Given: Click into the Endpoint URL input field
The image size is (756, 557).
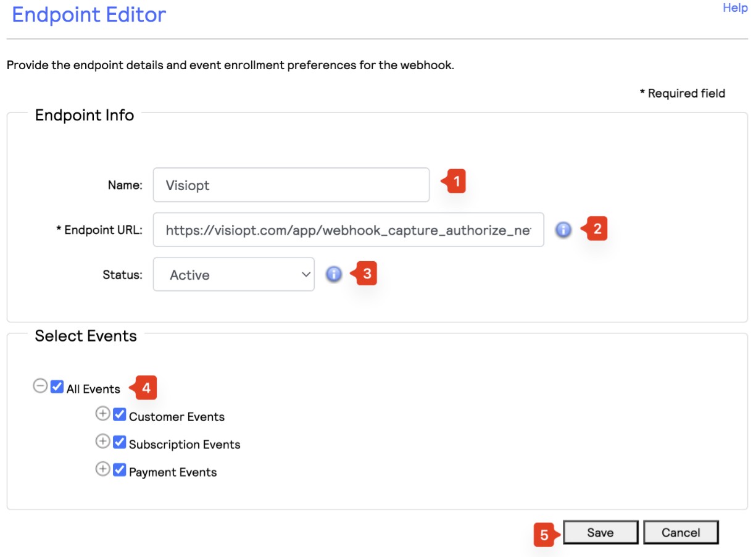Looking at the screenshot, I should (x=349, y=230).
